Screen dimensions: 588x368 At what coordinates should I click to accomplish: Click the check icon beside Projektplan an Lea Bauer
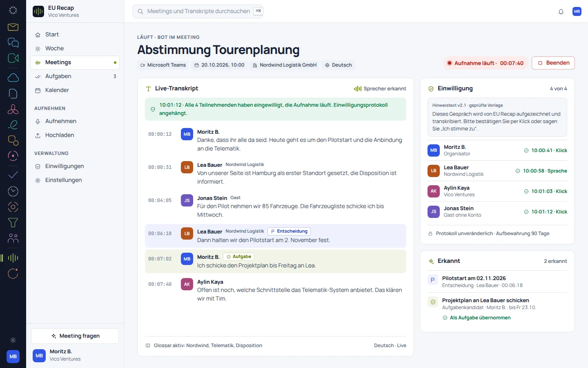tap(432, 302)
